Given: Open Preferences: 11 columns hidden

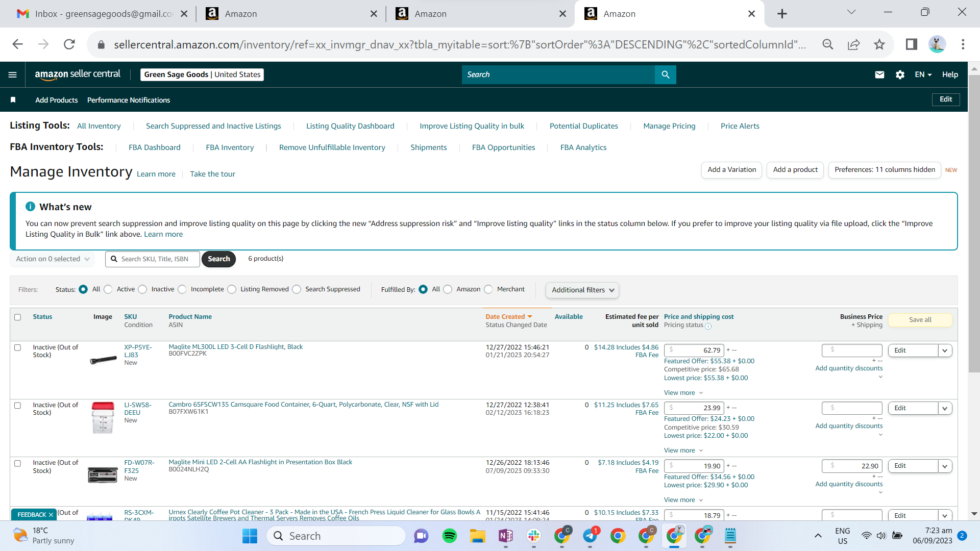Looking at the screenshot, I should (x=885, y=170).
